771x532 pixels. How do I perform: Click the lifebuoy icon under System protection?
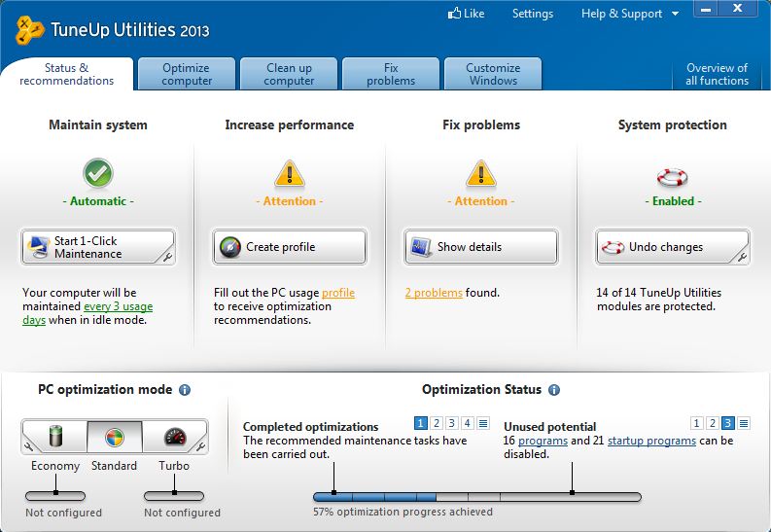(672, 177)
